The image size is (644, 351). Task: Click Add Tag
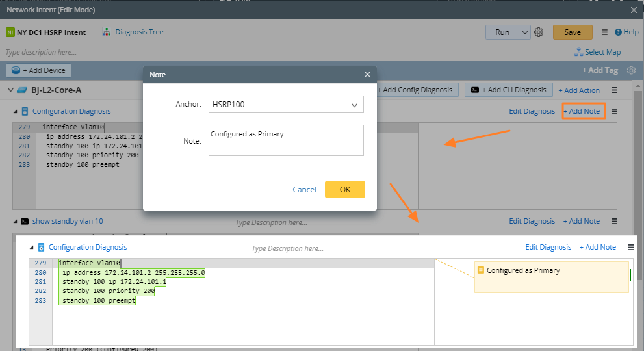pyautogui.click(x=600, y=70)
